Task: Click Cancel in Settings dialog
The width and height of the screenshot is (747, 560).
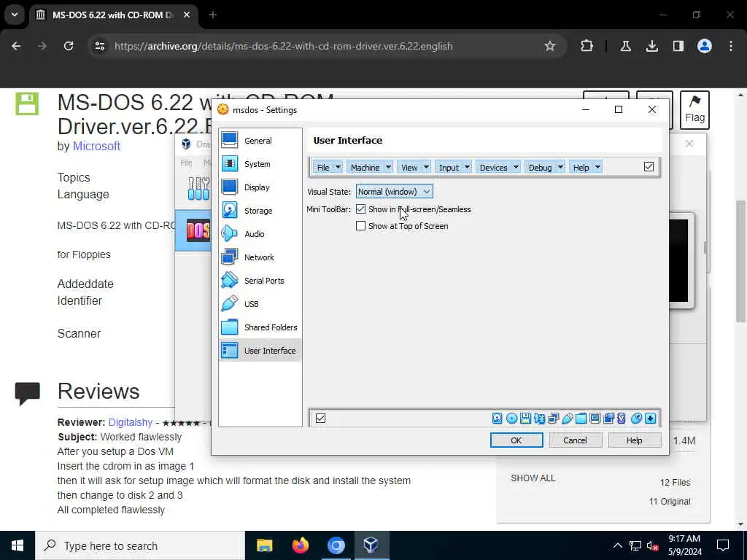Action: point(575,440)
